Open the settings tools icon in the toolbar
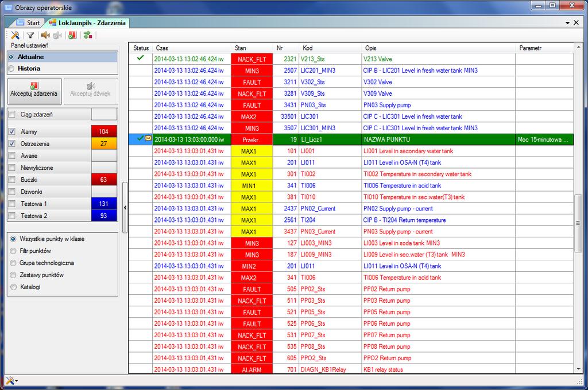The image size is (588, 390). pos(15,35)
